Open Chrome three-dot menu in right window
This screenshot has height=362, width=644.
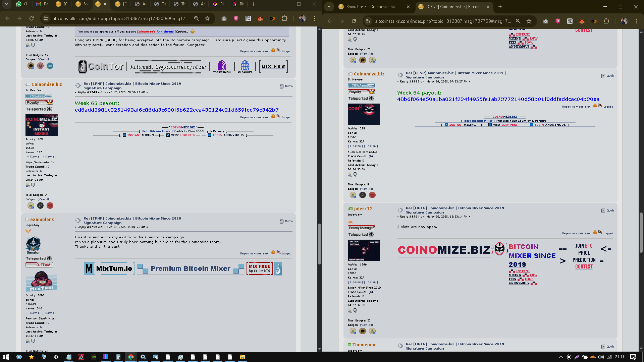tap(636, 21)
